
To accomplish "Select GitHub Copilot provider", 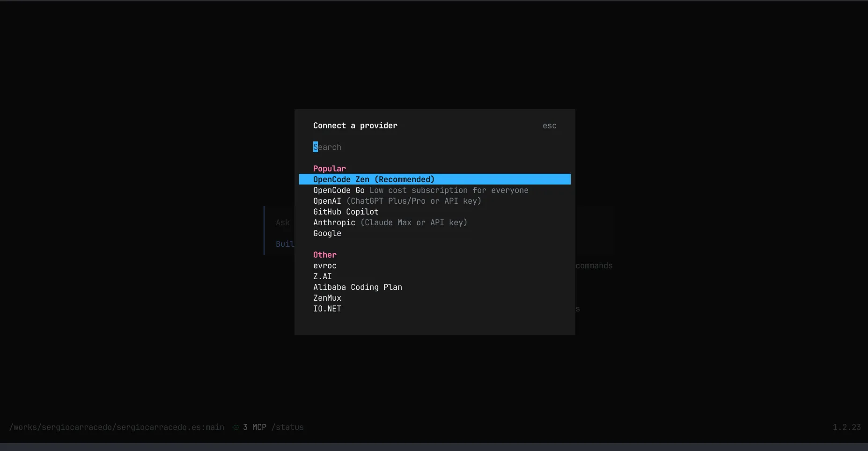I will click(x=346, y=212).
